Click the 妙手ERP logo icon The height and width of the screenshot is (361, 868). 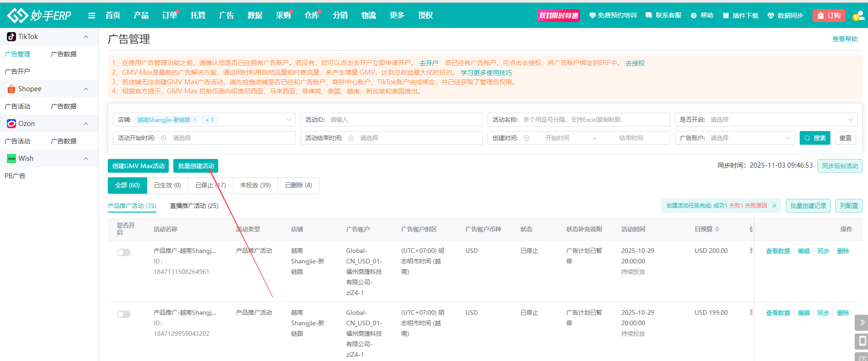[17, 15]
